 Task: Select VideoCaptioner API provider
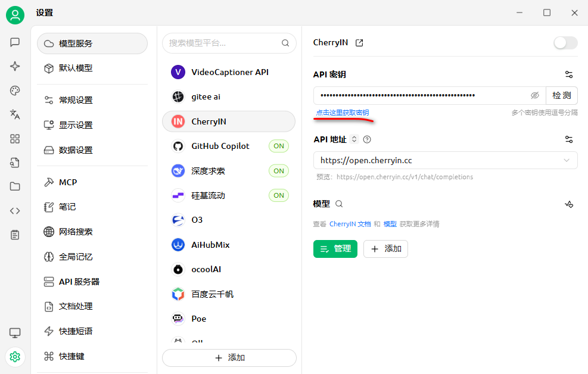pyautogui.click(x=229, y=72)
